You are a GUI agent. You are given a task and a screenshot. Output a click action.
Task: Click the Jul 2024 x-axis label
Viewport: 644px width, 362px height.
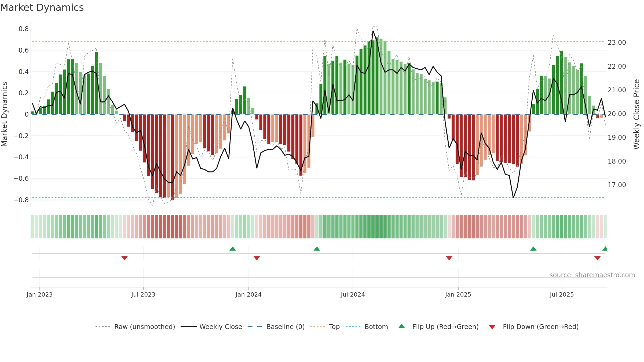pos(353,294)
